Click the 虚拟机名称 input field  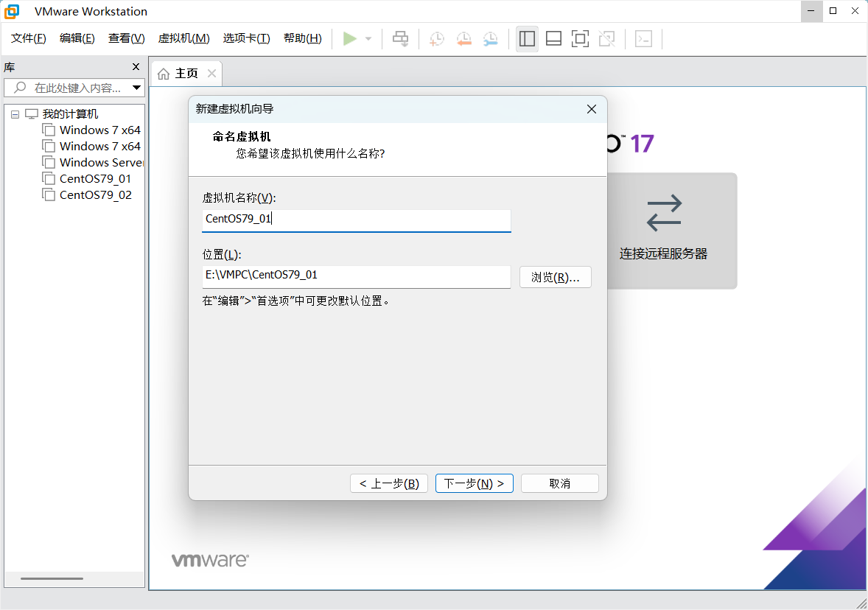click(x=357, y=220)
